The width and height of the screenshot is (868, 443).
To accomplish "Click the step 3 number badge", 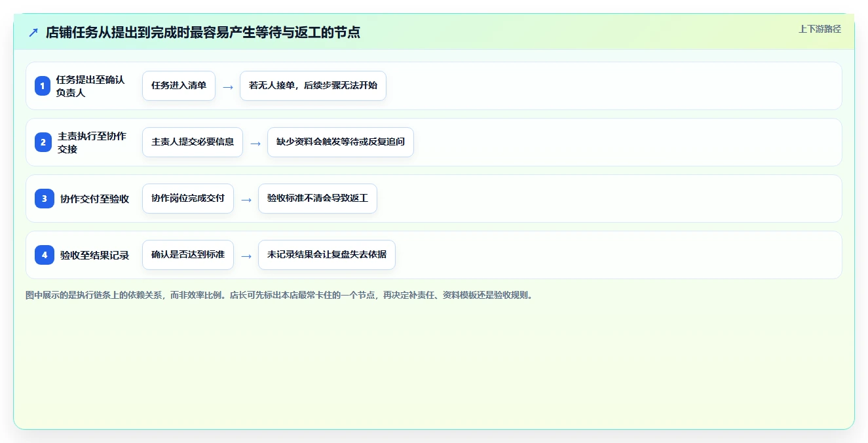I will (45, 199).
